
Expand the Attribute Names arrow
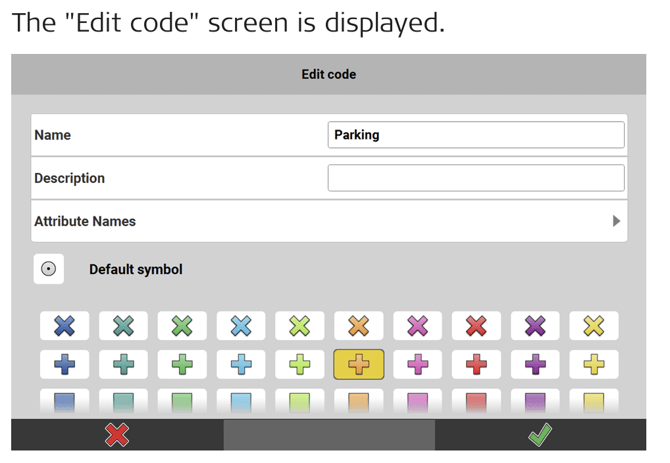pos(616,221)
